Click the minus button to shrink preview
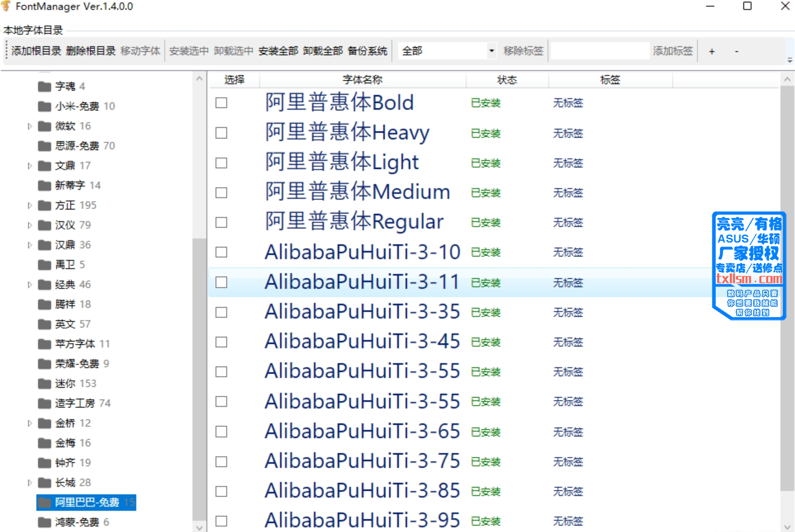795x532 pixels. point(737,51)
